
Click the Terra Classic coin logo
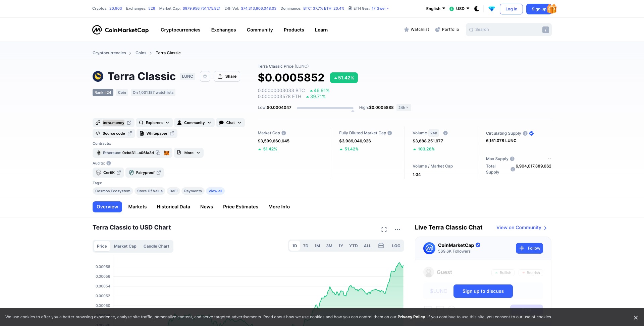[98, 76]
